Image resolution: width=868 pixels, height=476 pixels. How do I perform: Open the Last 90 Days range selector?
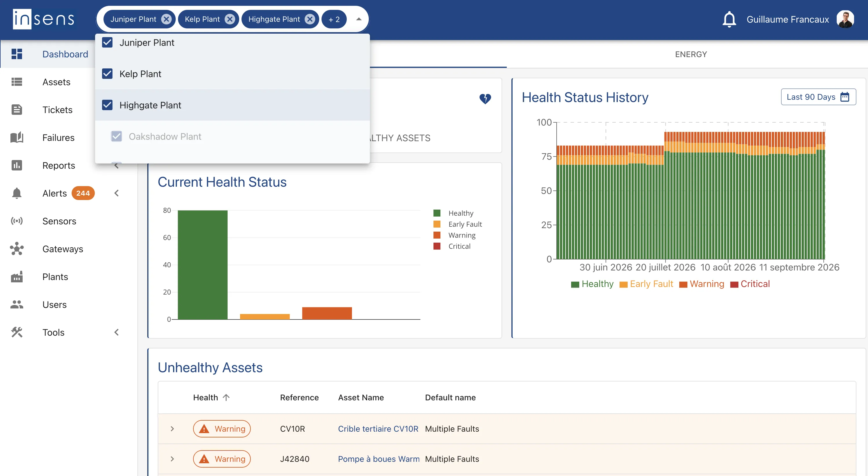818,97
